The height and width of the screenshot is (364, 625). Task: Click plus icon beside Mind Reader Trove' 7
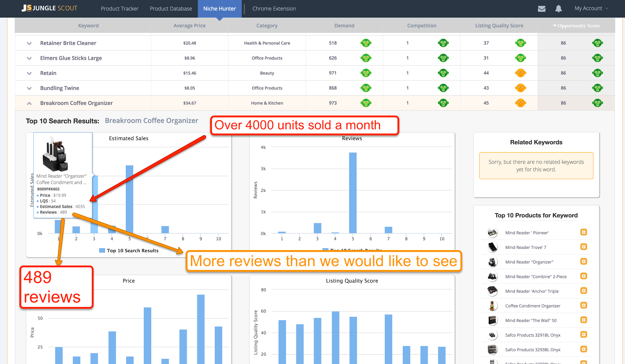tap(584, 247)
